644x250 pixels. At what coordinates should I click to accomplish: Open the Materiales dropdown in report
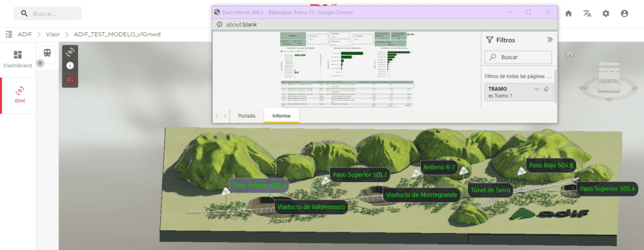pyautogui.click(x=340, y=35)
